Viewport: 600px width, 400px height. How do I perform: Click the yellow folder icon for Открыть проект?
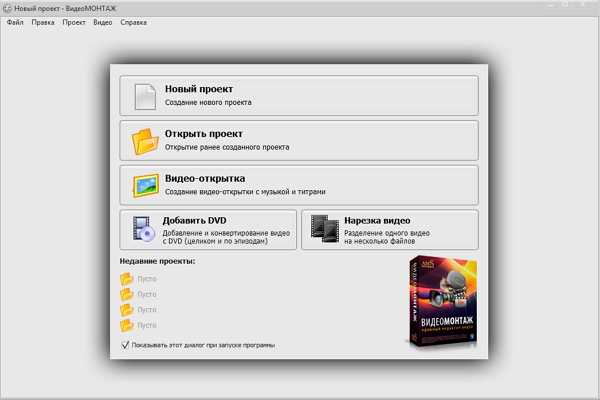click(145, 141)
